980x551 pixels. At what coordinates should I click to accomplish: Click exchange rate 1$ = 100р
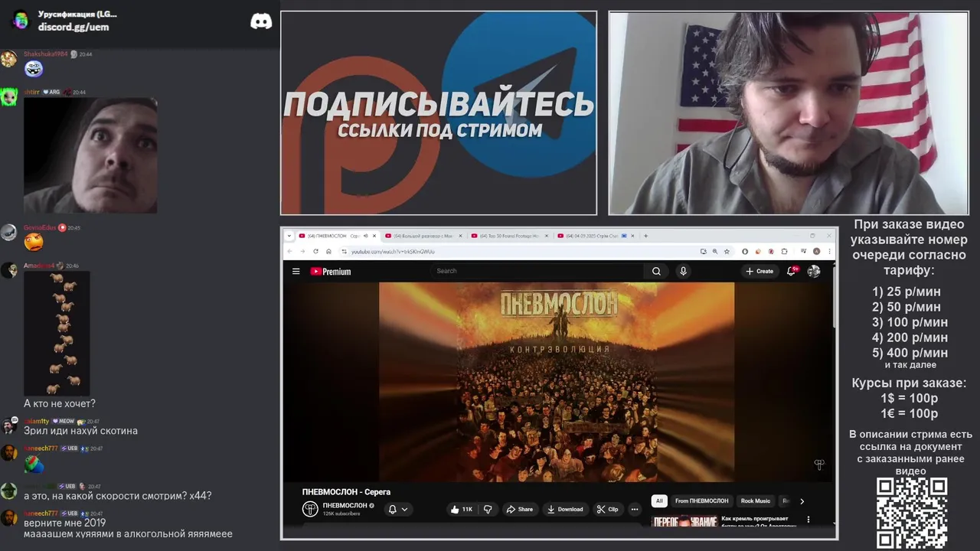[909, 398]
